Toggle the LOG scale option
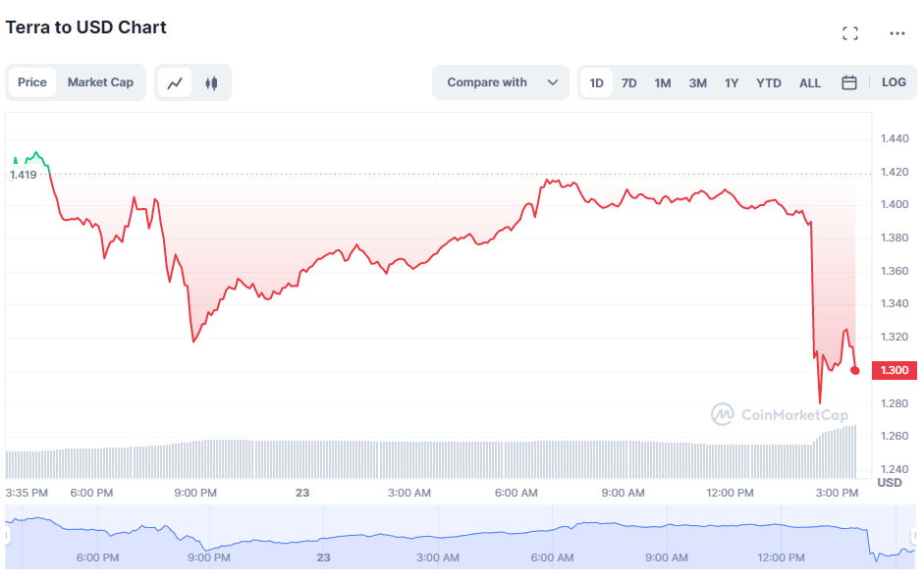Viewport: 924px width, 582px height. coord(894,82)
